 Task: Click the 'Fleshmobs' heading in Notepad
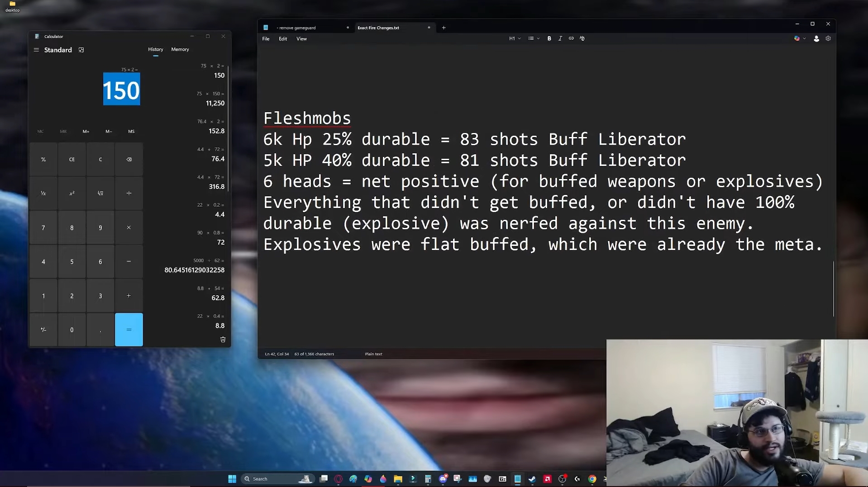coord(307,118)
